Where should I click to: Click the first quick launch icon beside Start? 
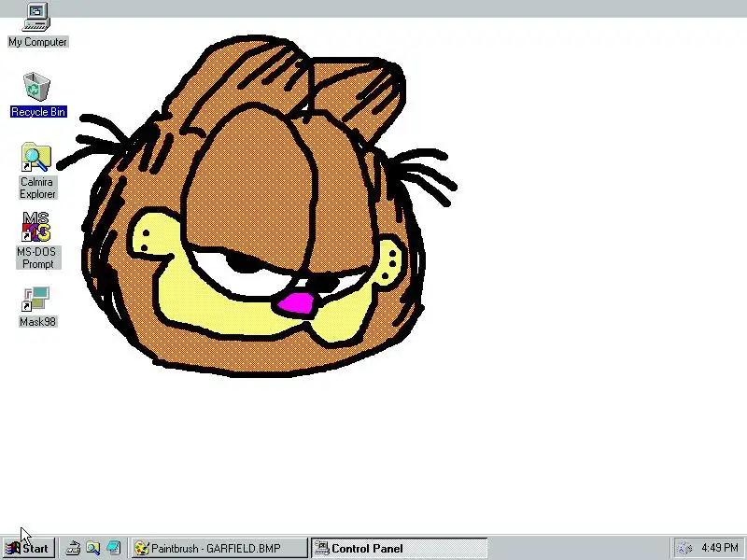click(x=73, y=548)
